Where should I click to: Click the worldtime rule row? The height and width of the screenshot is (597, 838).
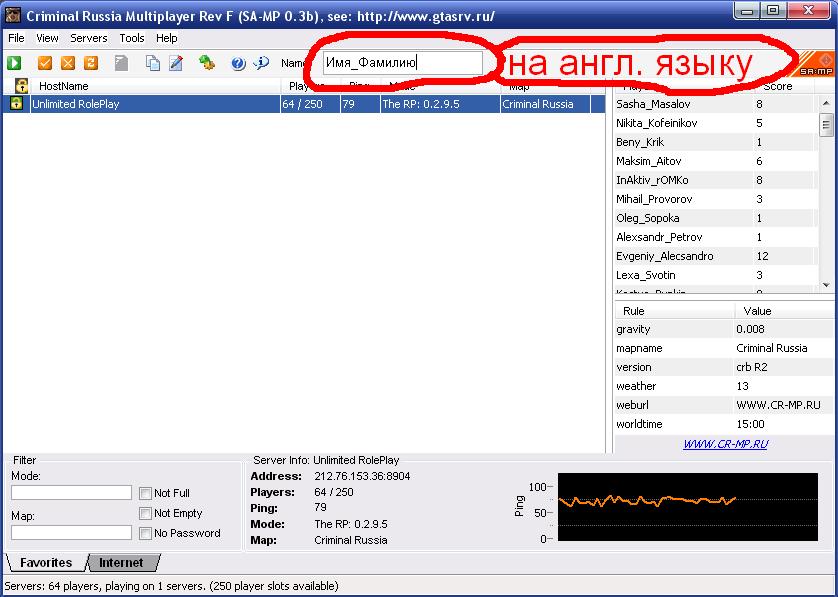[723, 424]
